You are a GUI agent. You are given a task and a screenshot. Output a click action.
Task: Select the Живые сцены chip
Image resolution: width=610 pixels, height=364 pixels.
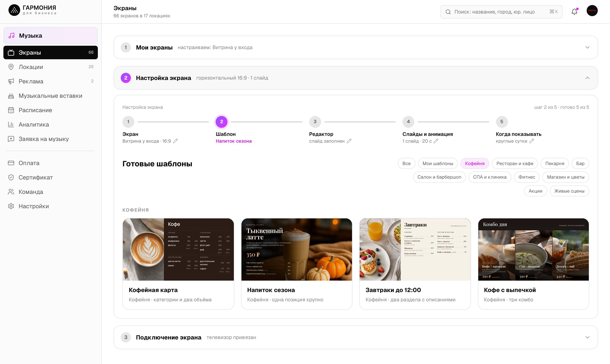point(569,191)
